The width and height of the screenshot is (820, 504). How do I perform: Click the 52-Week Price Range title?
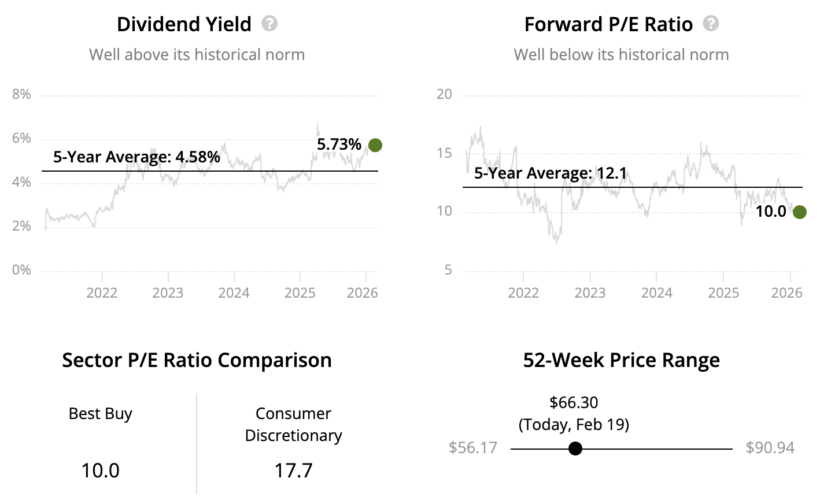tap(621, 360)
